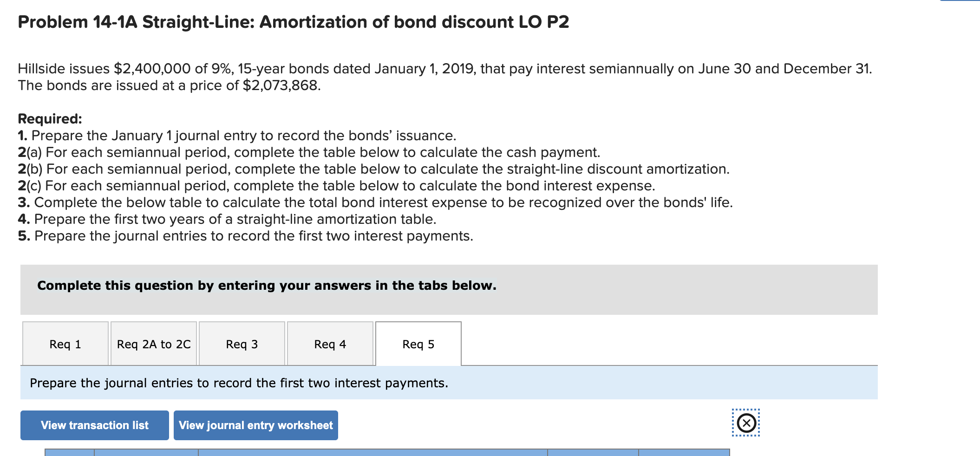Click the gray instruction banner about entering answers
The height and width of the screenshot is (456, 980).
448,289
